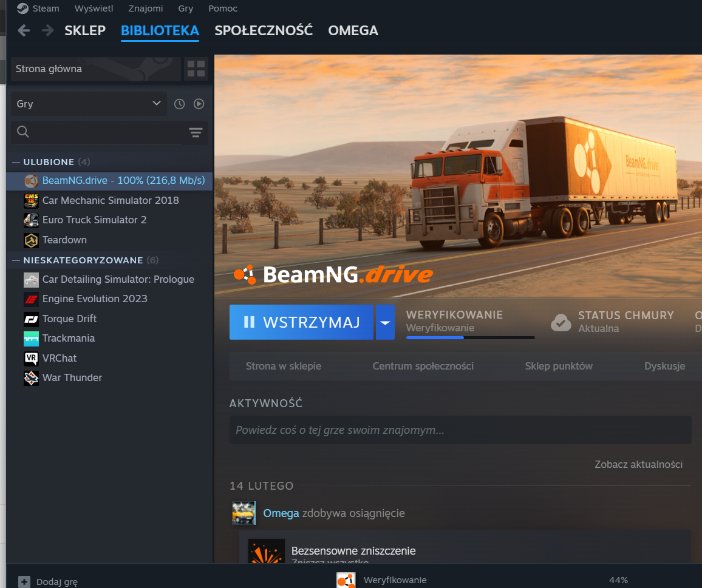Select Car Mechanic Simulator 2018 entry
The width and height of the screenshot is (702, 588).
110,200
